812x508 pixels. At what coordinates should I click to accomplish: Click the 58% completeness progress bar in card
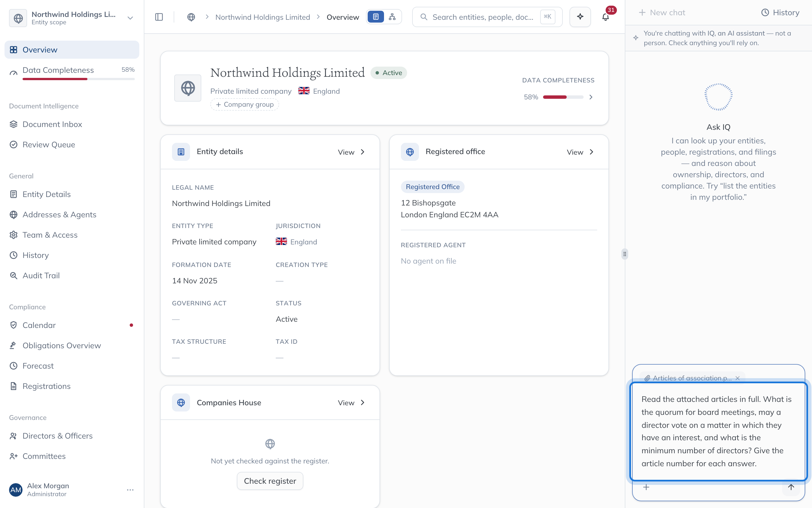(563, 97)
